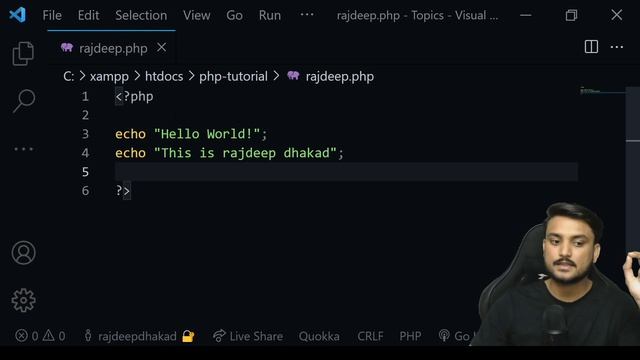Open xampp breadcrumb folder
640x360 pixels.
(x=109, y=76)
